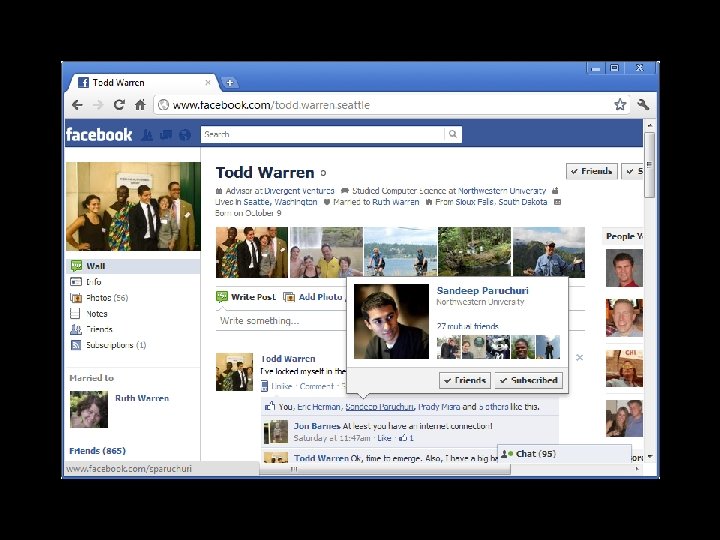Screen dimensions: 720x540
Task: Click the Write something text box
Action: coord(281,321)
